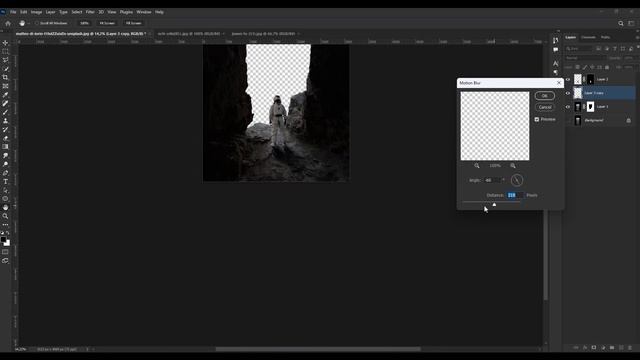Screen dimensions: 640x360
Task: Click the background color swatch
Action: (7, 243)
